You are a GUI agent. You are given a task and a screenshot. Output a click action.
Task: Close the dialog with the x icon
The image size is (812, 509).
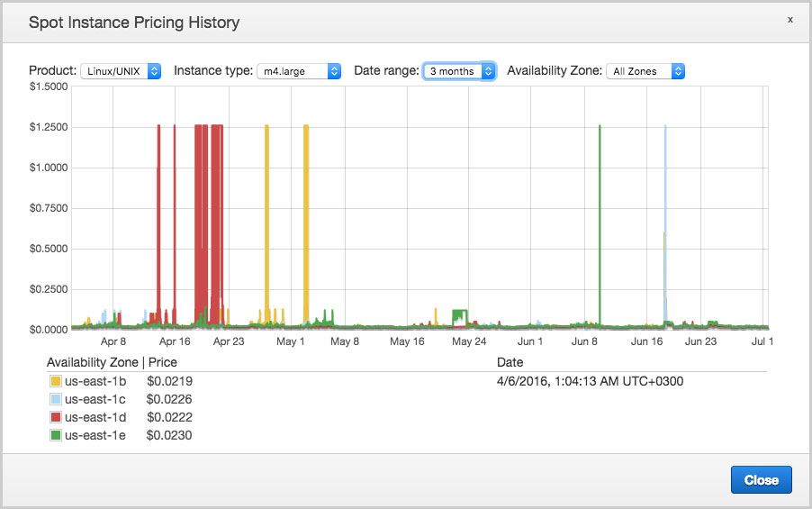click(x=790, y=20)
